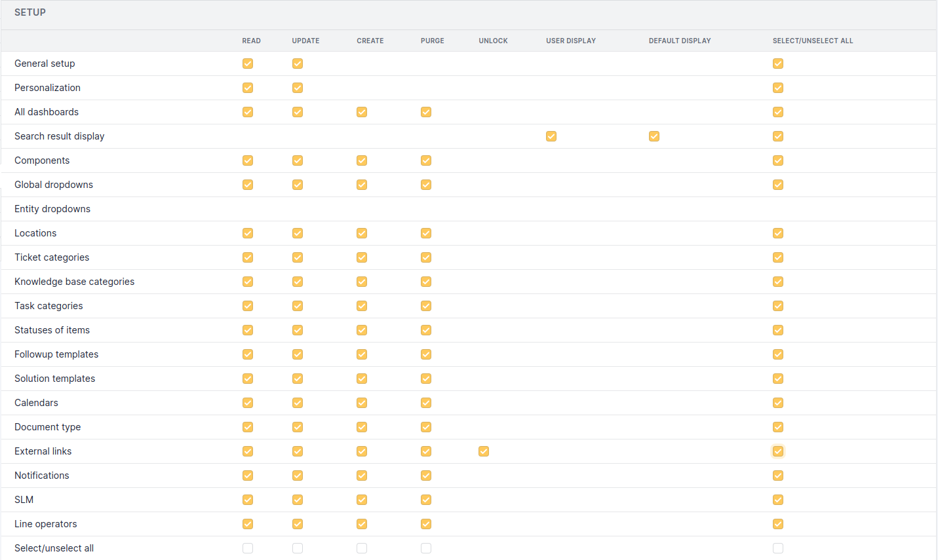Screen dimensions: 938x560
Task: Uncheck Unlock for External links
Action: pos(484,451)
